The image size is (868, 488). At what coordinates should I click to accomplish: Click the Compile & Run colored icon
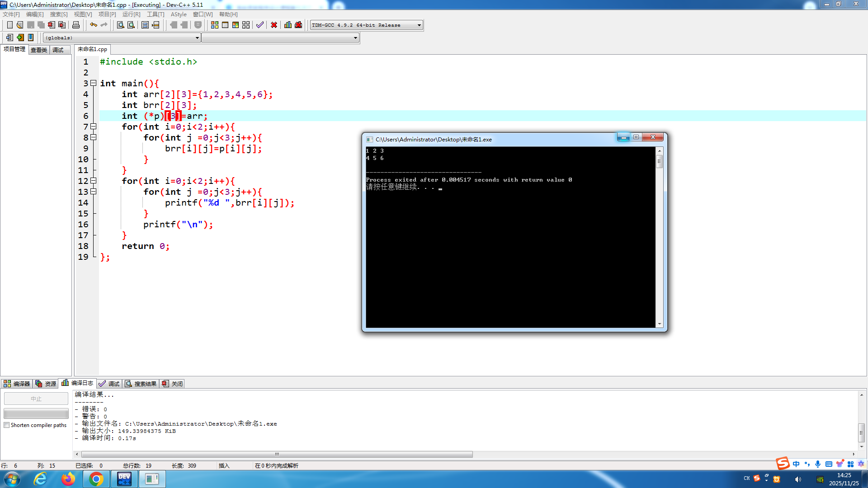click(236, 25)
